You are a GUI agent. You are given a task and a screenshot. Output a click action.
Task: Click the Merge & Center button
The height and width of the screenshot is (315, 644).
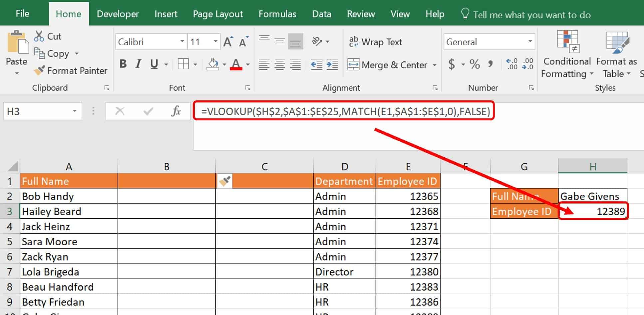[388, 65]
